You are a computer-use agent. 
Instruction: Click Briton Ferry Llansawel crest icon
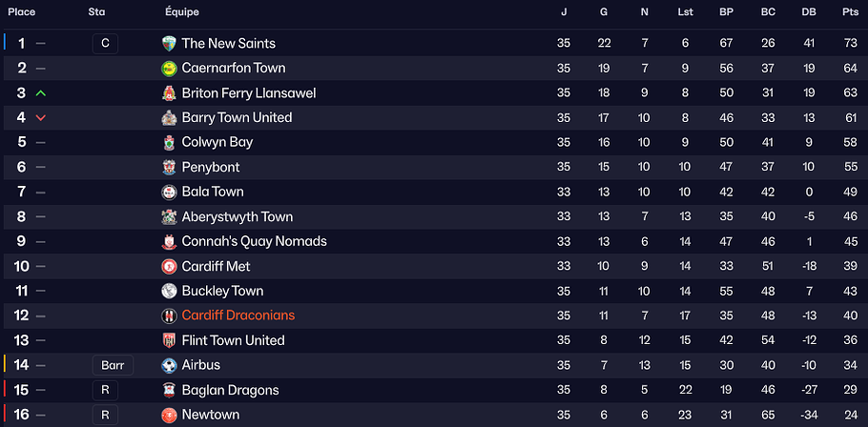click(169, 92)
